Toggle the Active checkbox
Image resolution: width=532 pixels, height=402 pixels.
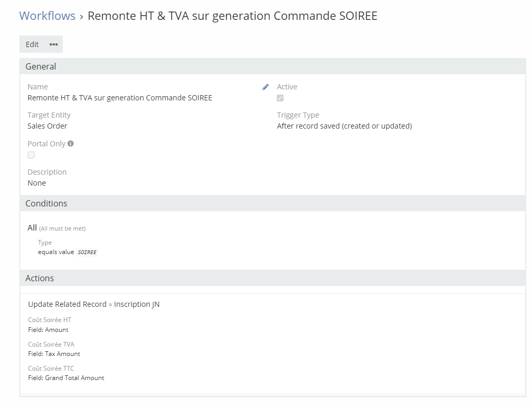click(x=280, y=98)
